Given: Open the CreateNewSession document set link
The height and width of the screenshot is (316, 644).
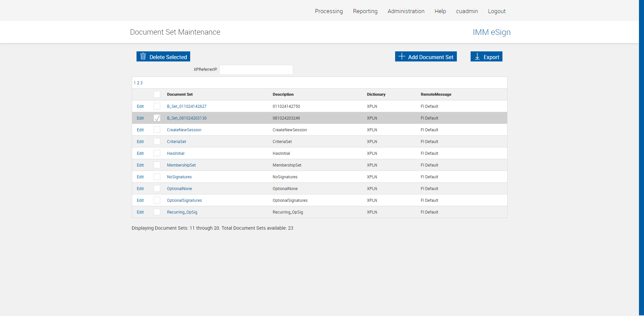Looking at the screenshot, I should (x=184, y=130).
